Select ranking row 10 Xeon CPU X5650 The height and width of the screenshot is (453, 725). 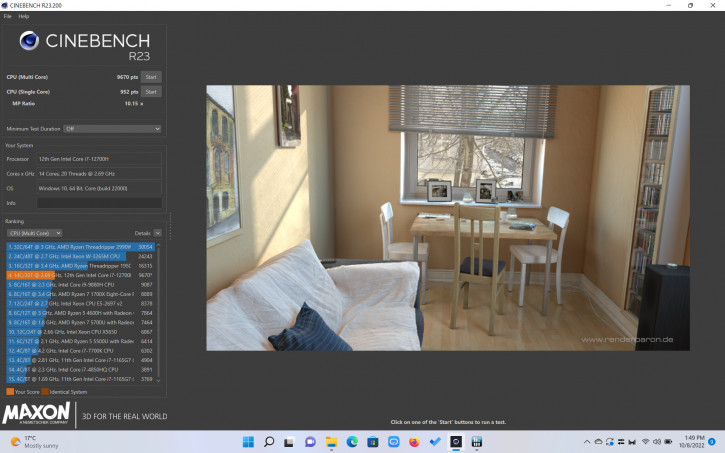80,332
